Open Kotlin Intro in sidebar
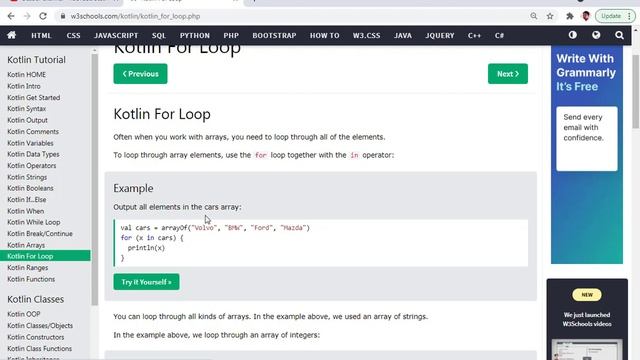640x360 pixels. (x=24, y=86)
